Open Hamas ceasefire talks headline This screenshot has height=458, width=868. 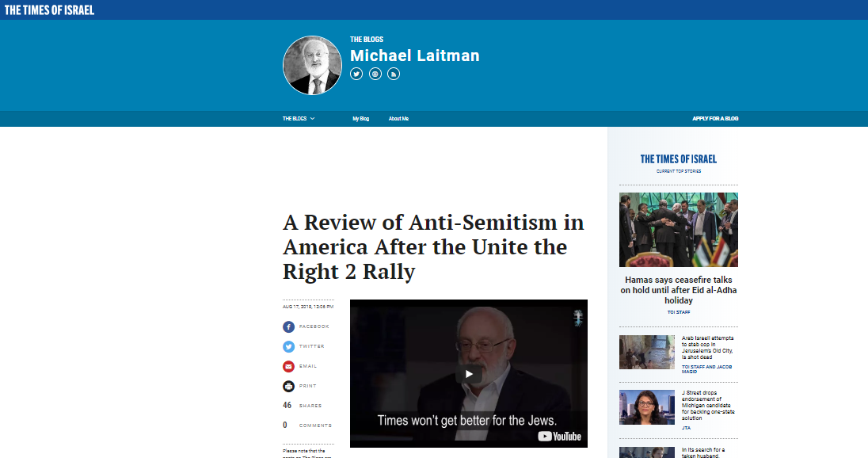678,290
